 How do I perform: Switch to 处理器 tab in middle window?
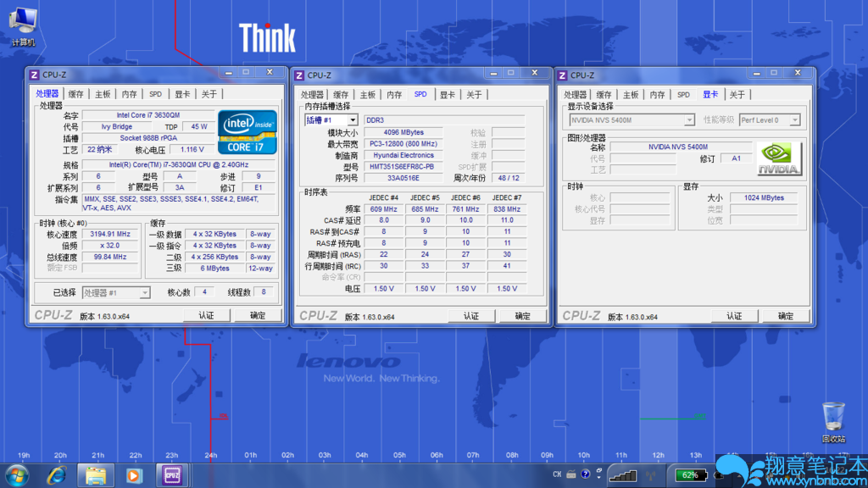(312, 95)
